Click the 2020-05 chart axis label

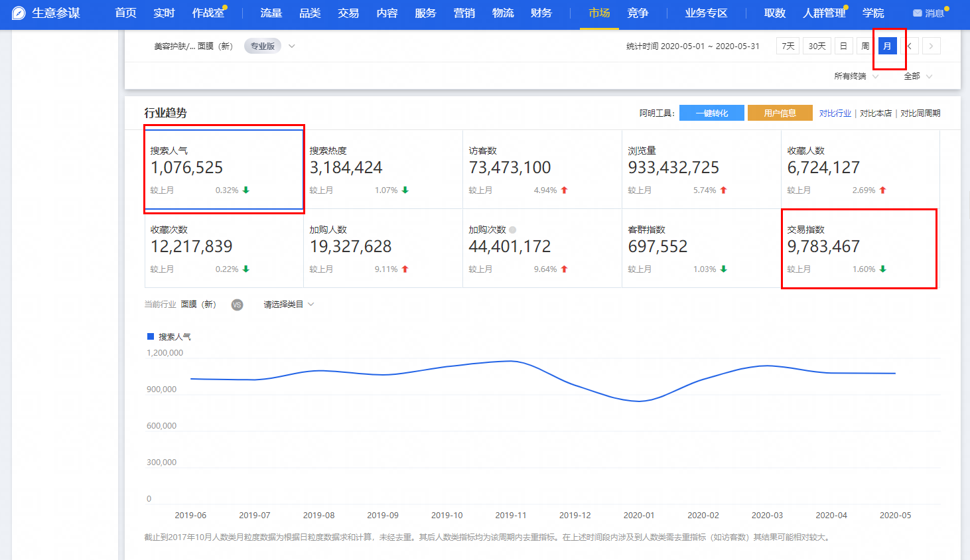click(x=895, y=516)
